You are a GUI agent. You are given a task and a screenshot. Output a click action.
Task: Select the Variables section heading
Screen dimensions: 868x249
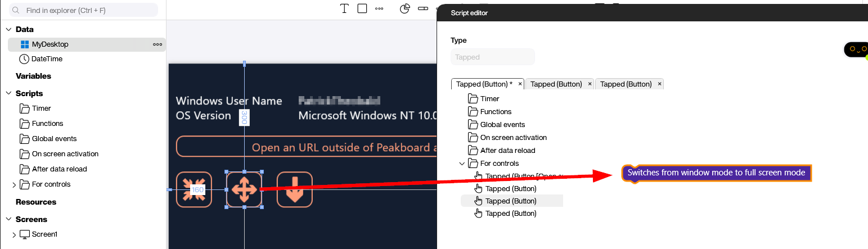click(x=33, y=76)
